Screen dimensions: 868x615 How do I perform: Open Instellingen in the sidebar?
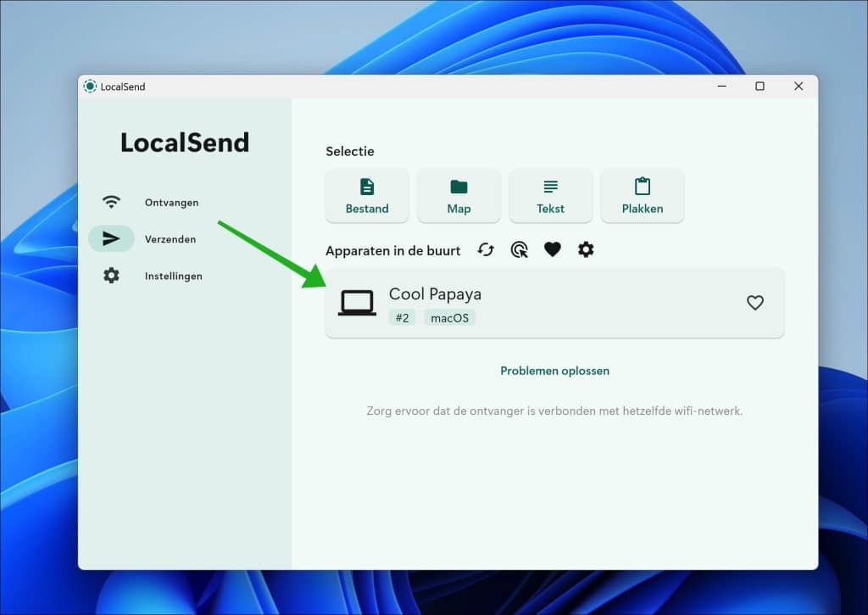[x=151, y=276]
